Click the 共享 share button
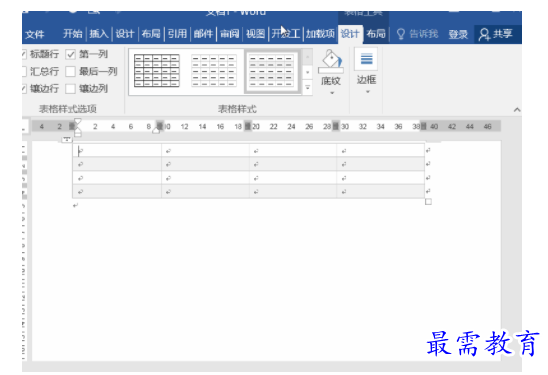Screen dimensions: 548x375 (496, 34)
